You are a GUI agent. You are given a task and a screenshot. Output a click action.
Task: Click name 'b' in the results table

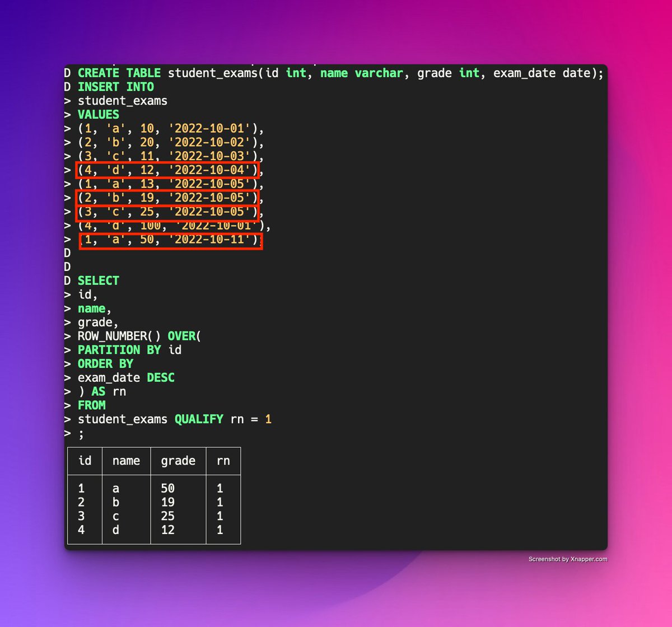tap(116, 502)
